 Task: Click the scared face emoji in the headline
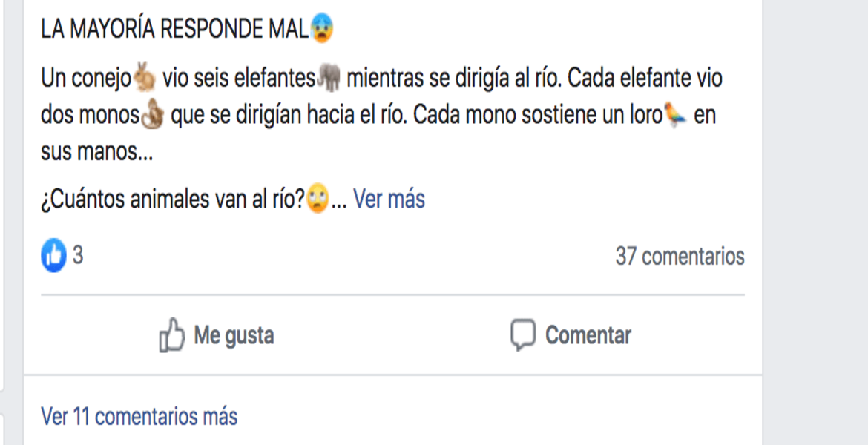(322, 28)
